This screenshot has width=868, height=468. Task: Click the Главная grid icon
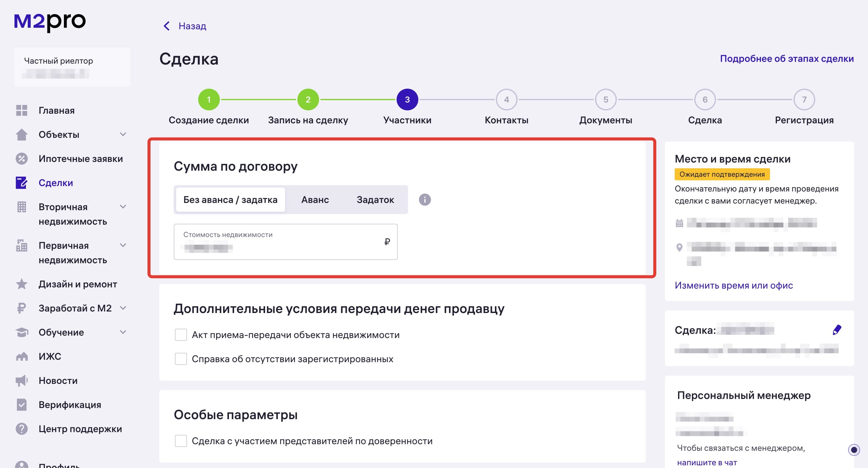coord(22,110)
